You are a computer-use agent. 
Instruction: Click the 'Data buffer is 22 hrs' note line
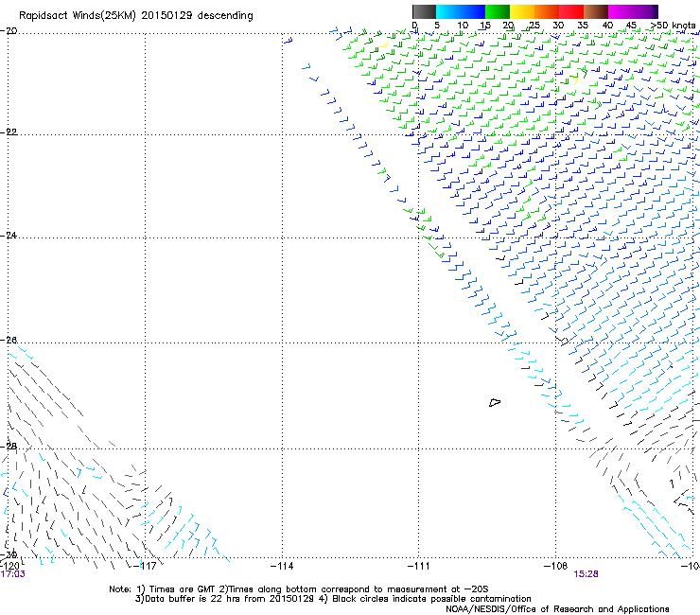(x=333, y=599)
